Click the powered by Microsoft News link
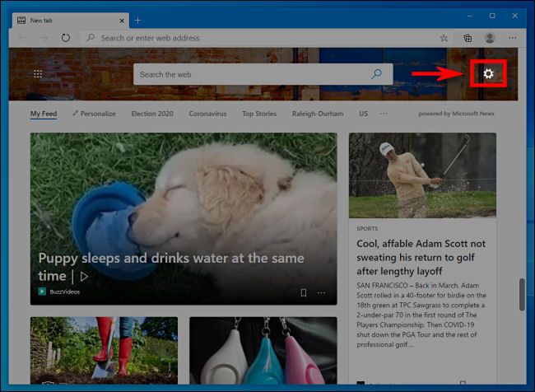This screenshot has width=535, height=392. pos(456,114)
